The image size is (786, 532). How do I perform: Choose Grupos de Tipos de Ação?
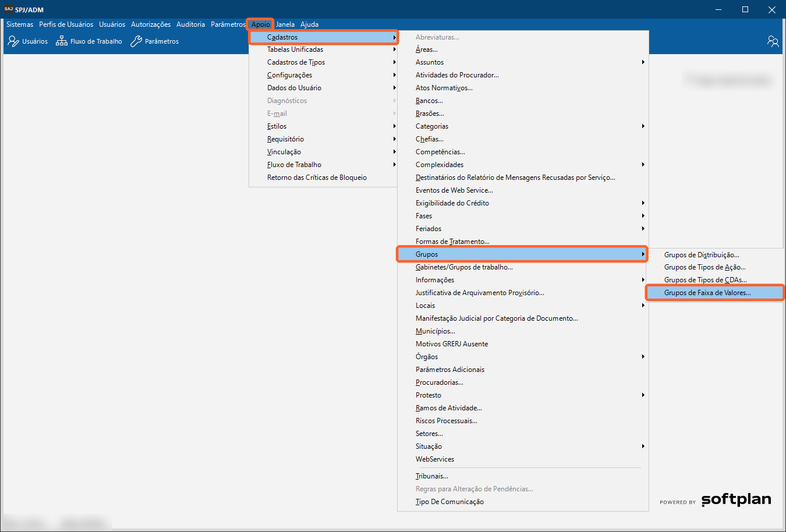pyautogui.click(x=704, y=267)
